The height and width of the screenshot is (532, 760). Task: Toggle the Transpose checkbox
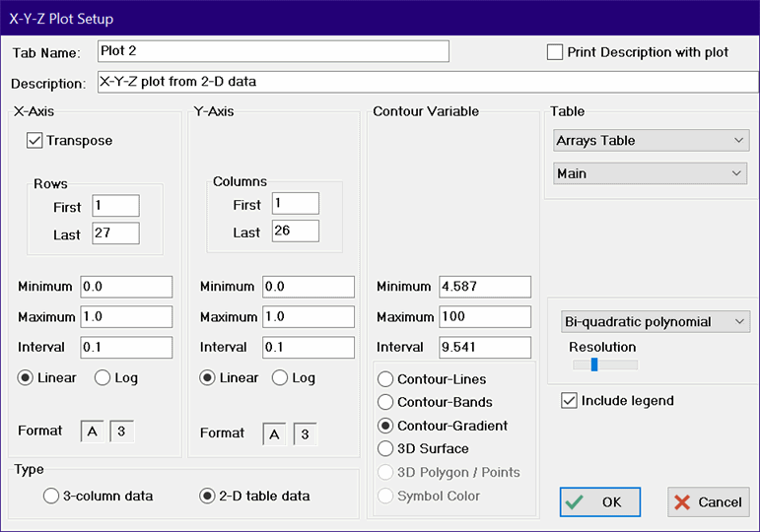pos(35,141)
